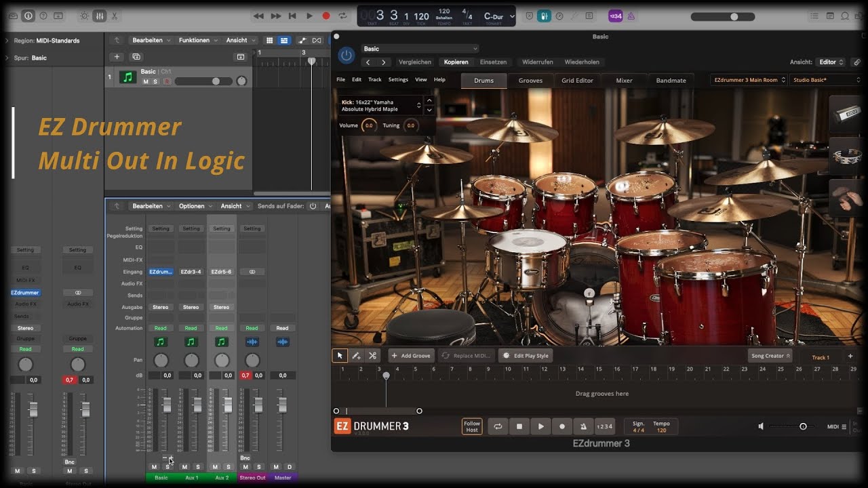Click the Wiederholen button
This screenshot has width=868, height=488.
582,62
